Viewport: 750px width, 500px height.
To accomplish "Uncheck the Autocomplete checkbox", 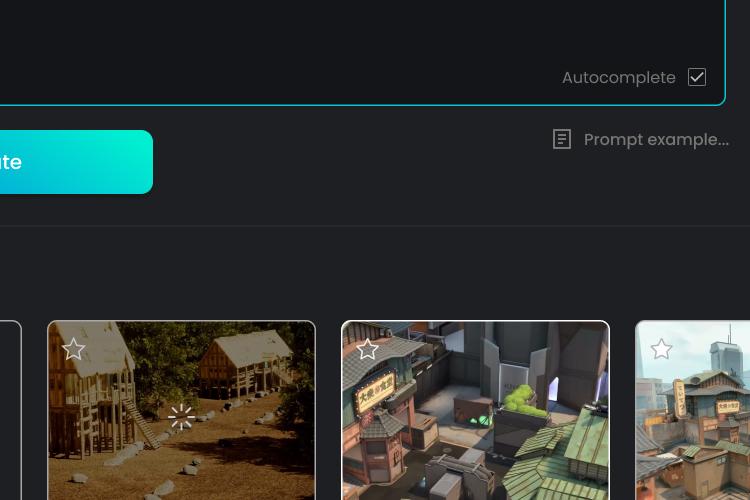I will [696, 77].
